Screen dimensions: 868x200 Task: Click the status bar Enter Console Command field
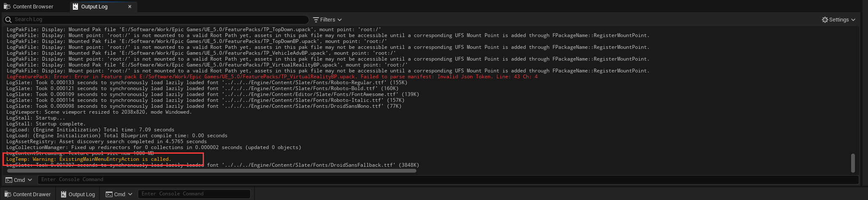tap(194, 194)
